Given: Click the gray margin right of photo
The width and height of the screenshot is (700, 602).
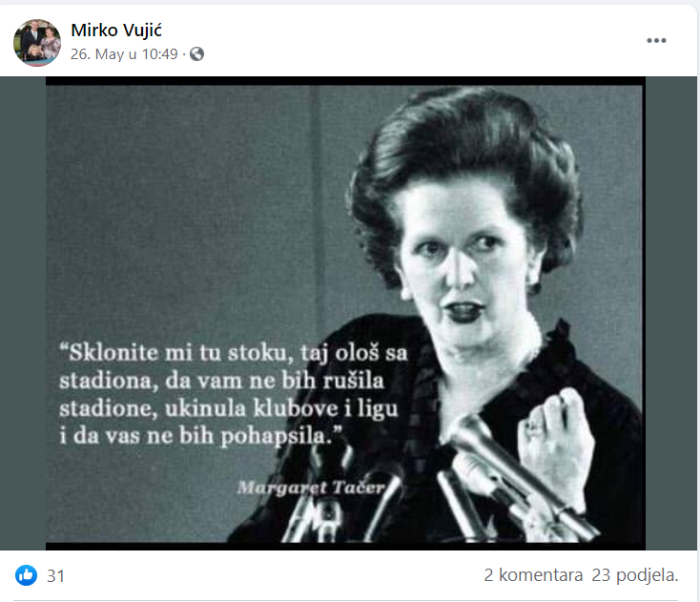Looking at the screenshot, I should point(671,313).
